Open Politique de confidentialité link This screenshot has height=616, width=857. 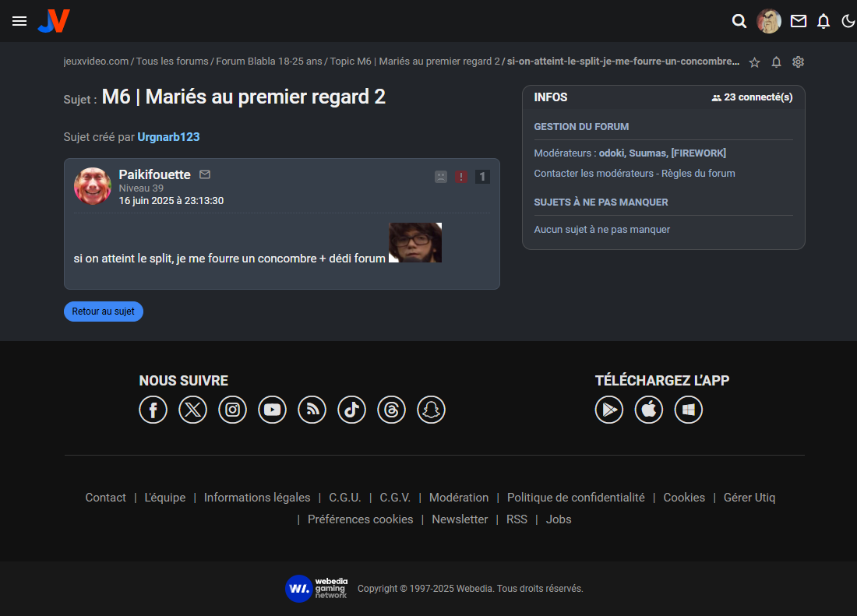[576, 498]
